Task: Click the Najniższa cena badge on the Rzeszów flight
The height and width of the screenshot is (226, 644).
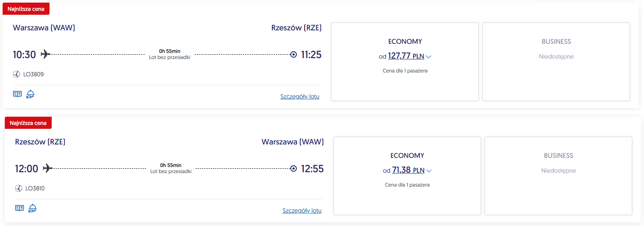Action: 28,123
